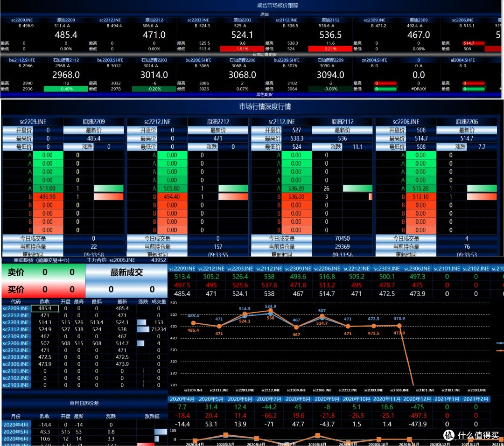Click the 涨跌 data bar in the sc2112.INE row

pos(143,329)
